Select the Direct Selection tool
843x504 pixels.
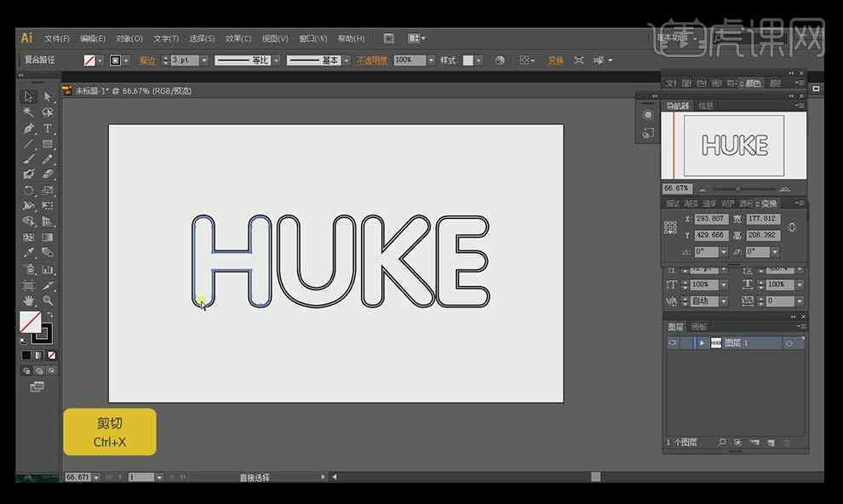(x=48, y=97)
